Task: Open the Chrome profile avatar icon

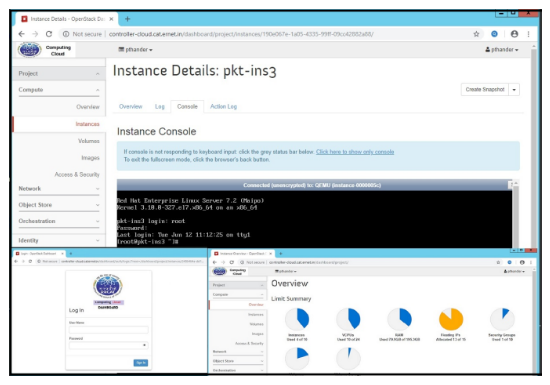Action: click(x=514, y=34)
